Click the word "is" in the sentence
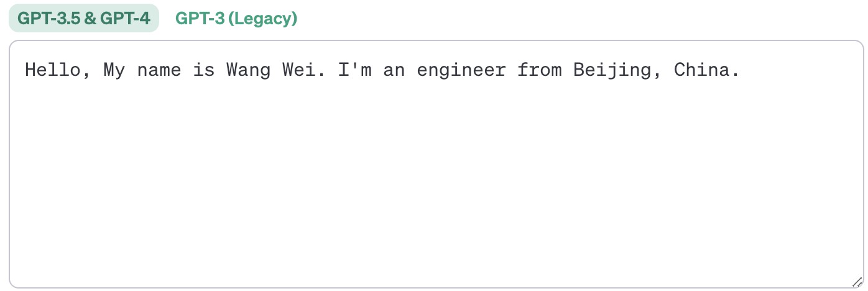The width and height of the screenshot is (868, 291). (x=204, y=70)
